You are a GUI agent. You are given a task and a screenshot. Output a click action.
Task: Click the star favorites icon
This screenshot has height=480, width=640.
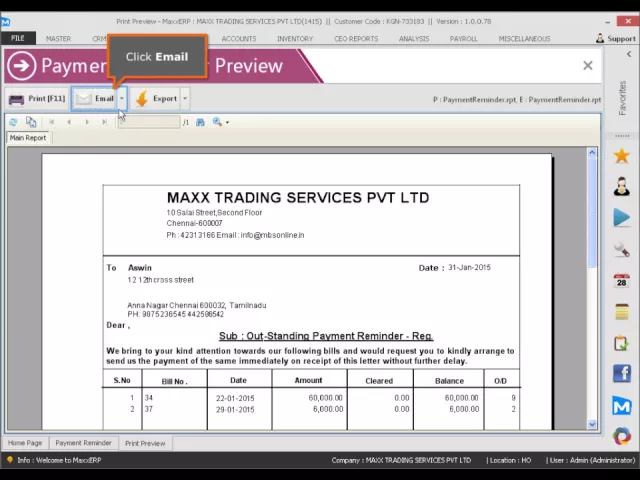pos(622,156)
